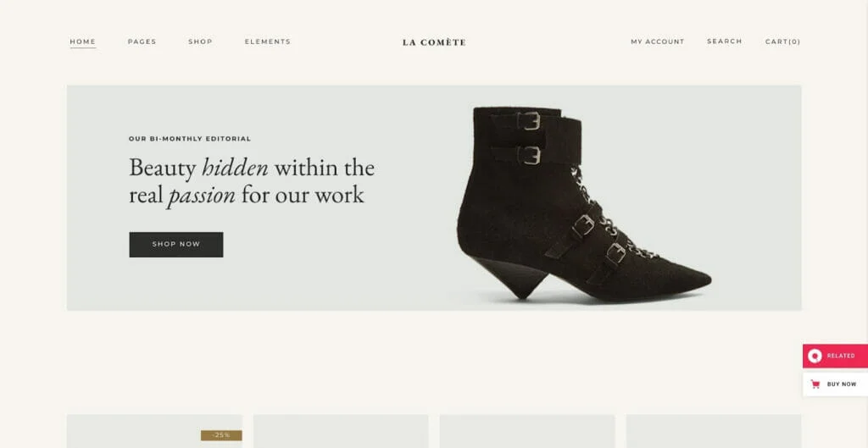Open the second product card in row
The width and height of the screenshot is (868, 448).
coord(341,431)
